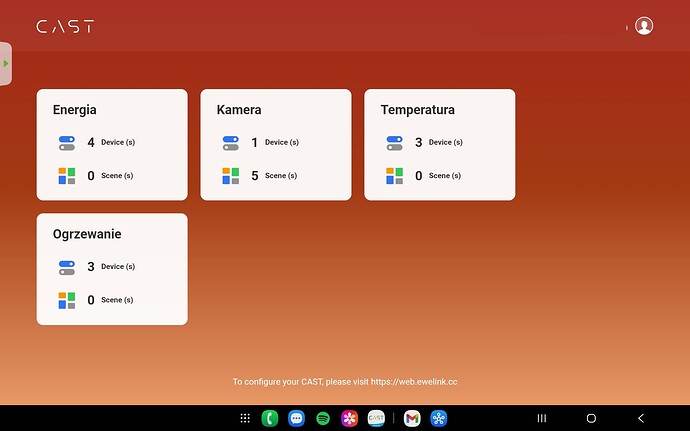Show recent apps navigation button
Image resolution: width=690 pixels, height=431 pixels.
[x=542, y=418]
